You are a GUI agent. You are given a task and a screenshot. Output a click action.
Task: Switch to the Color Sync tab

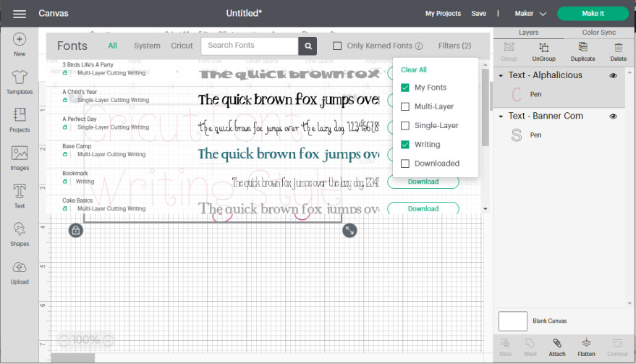click(x=600, y=33)
